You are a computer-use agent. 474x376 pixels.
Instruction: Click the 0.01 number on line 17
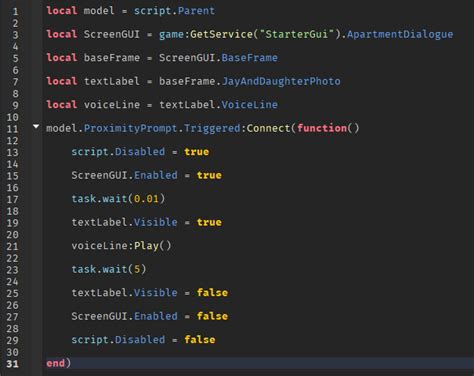[x=146, y=199]
